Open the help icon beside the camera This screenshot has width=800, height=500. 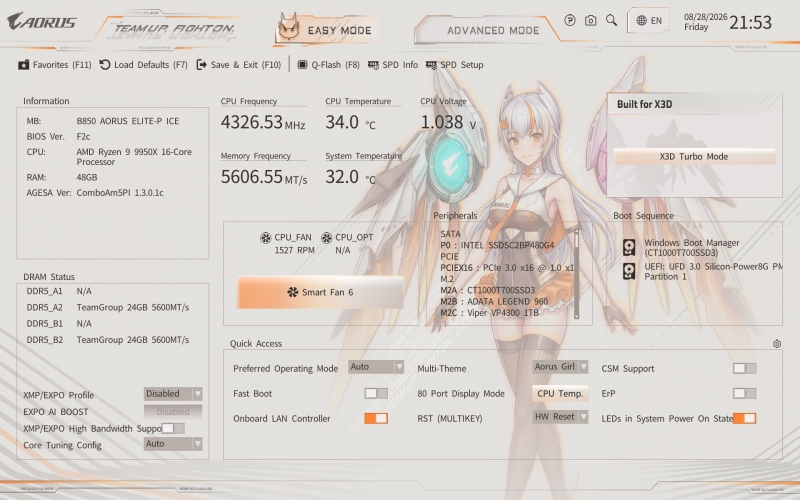tap(570, 20)
